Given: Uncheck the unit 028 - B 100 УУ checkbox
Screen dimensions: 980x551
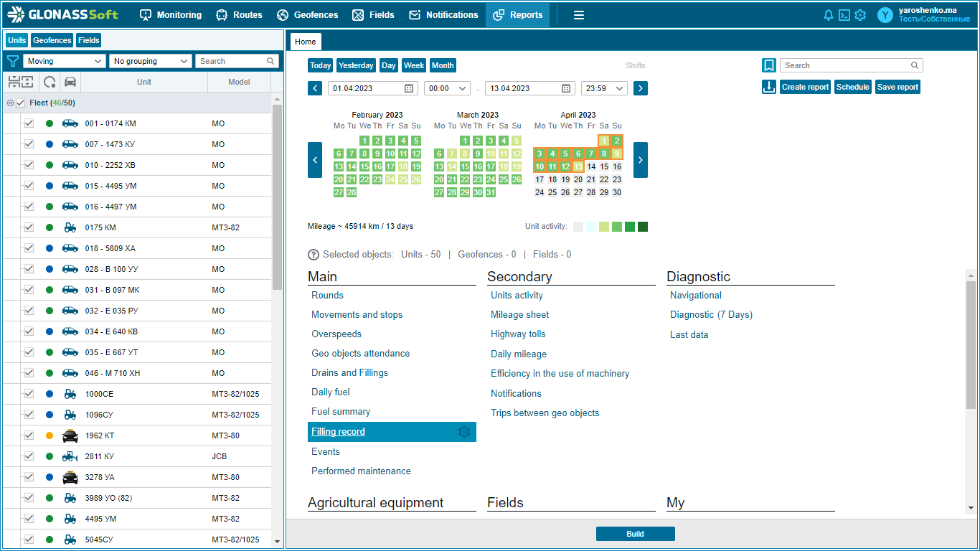Looking at the screenshot, I should [29, 269].
